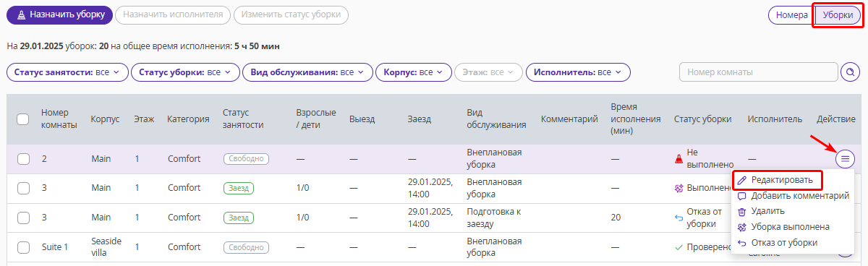
Task: Click the Назначить уборку button
Action: coord(60,14)
